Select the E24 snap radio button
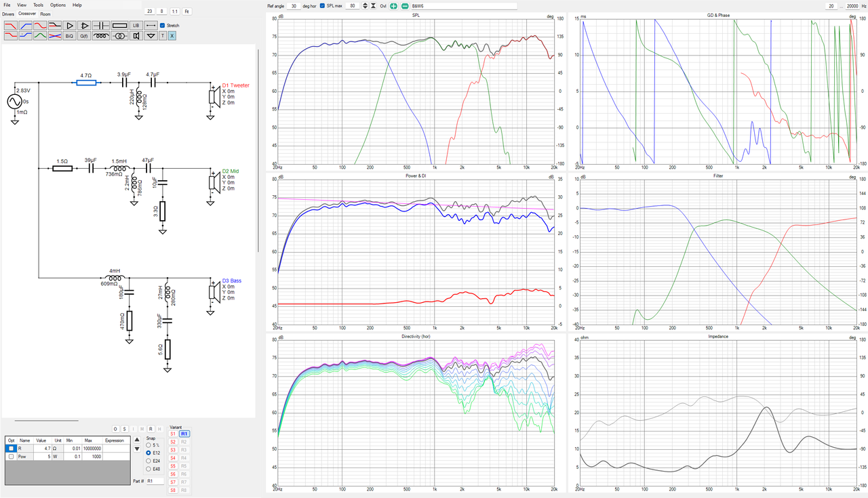This screenshot has height=498, width=868. click(x=149, y=461)
